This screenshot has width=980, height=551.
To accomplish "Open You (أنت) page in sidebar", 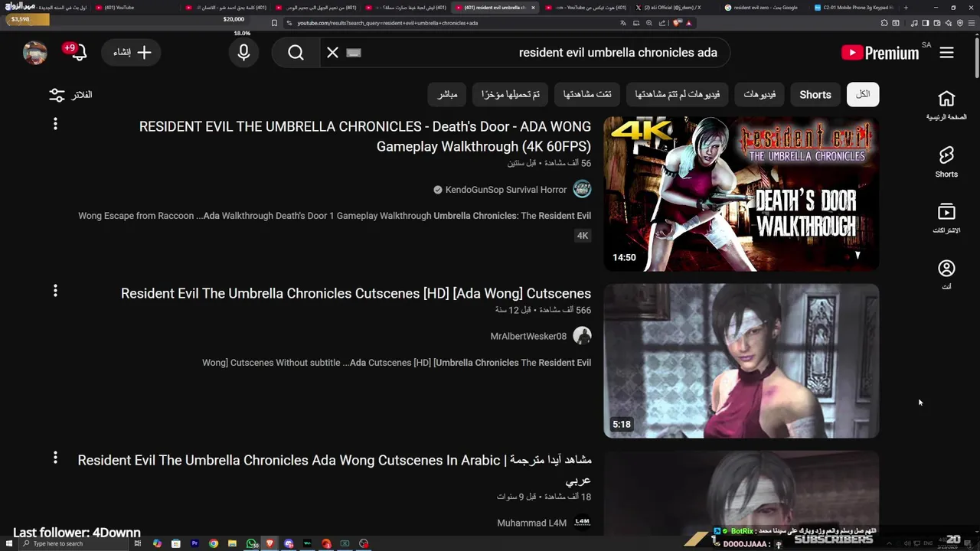I will (946, 275).
